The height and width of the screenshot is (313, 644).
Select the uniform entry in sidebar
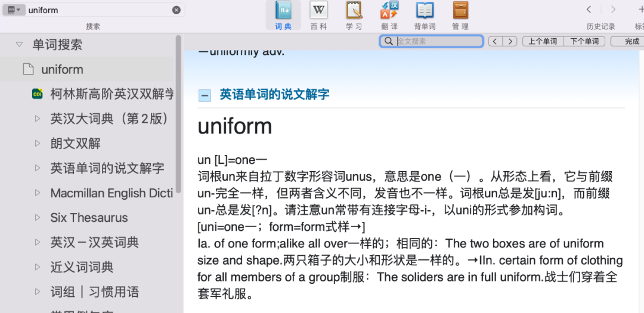(x=88, y=69)
